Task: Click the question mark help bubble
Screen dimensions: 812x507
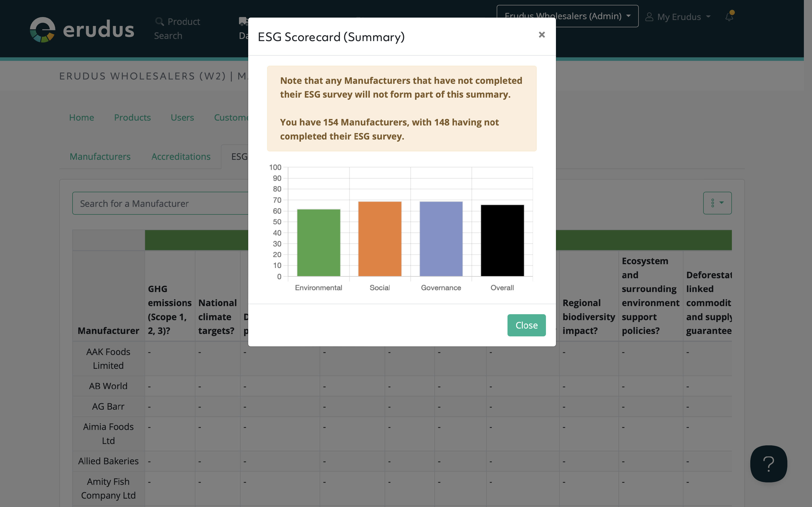Action: pyautogui.click(x=768, y=464)
